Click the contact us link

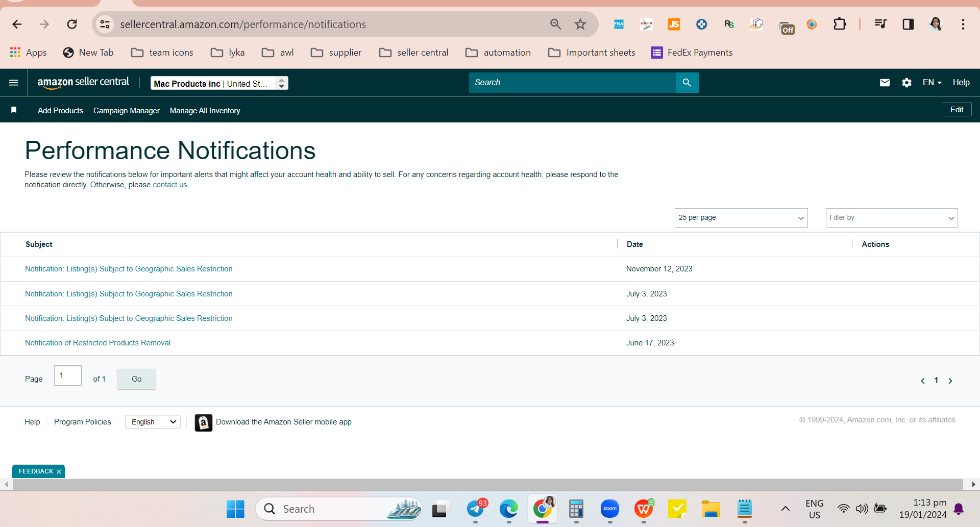tap(170, 185)
